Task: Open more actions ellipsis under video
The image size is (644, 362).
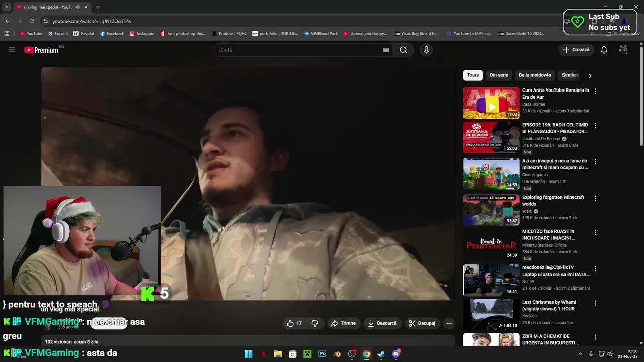Action: tap(449, 323)
